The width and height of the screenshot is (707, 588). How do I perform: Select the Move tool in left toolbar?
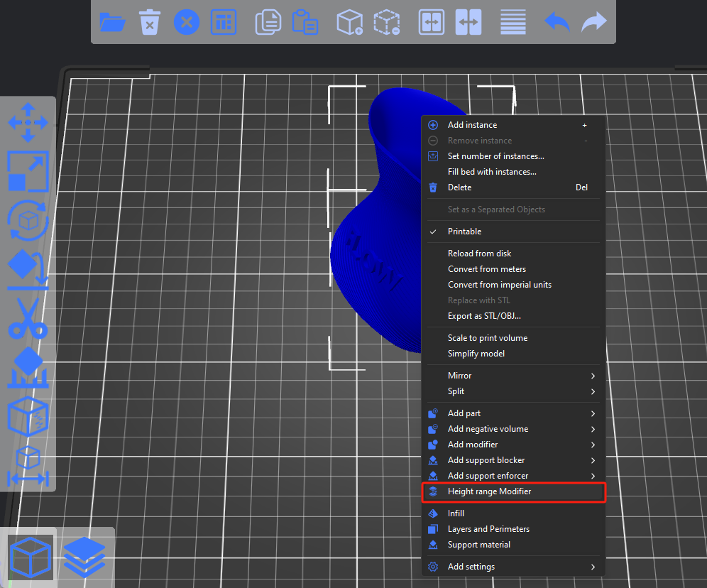(x=28, y=122)
